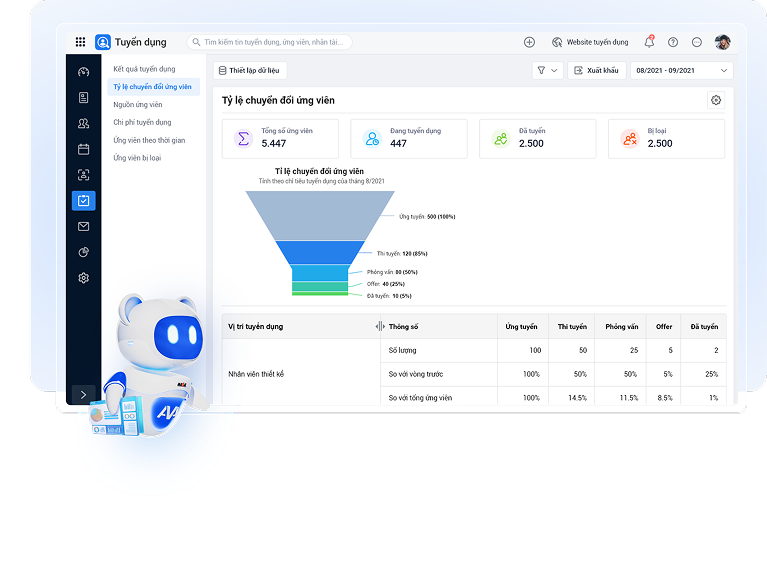Click the plus add icon in header
Screen dimensions: 767x572
(529, 42)
